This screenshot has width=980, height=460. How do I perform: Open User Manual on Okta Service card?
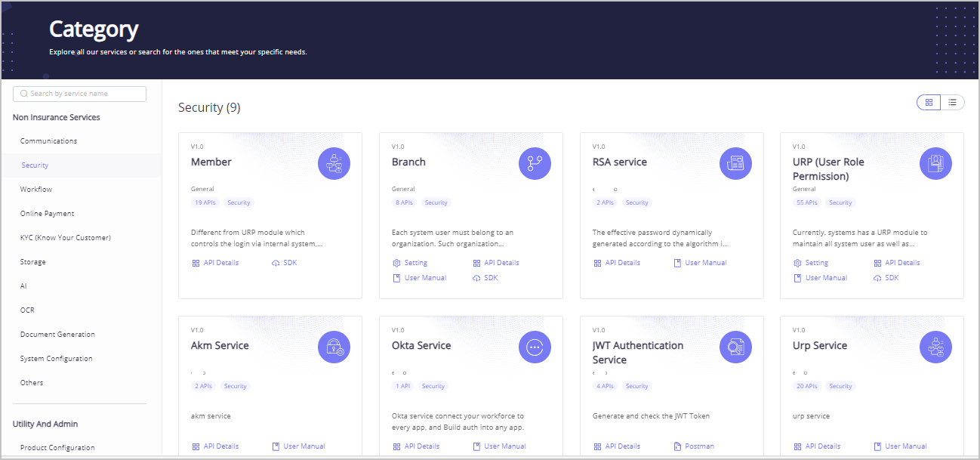click(499, 446)
